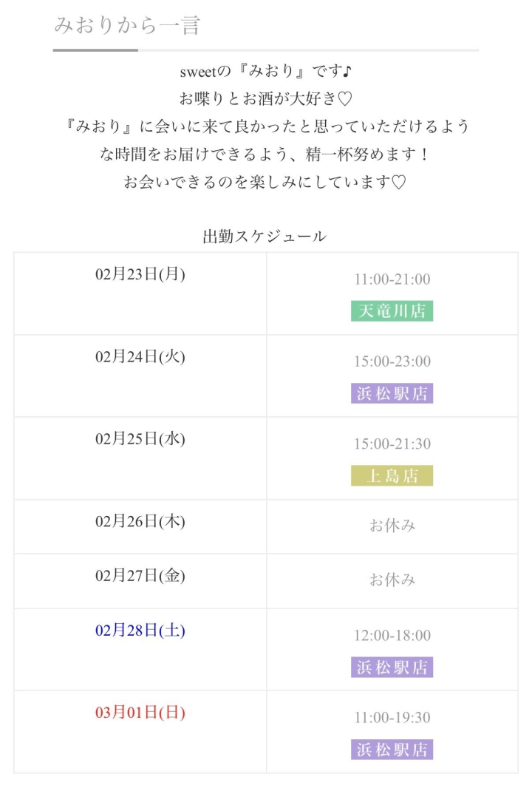The width and height of the screenshot is (532, 791).
Task: Click the 12:00-18:00 shift time
Action: pyautogui.click(x=392, y=636)
